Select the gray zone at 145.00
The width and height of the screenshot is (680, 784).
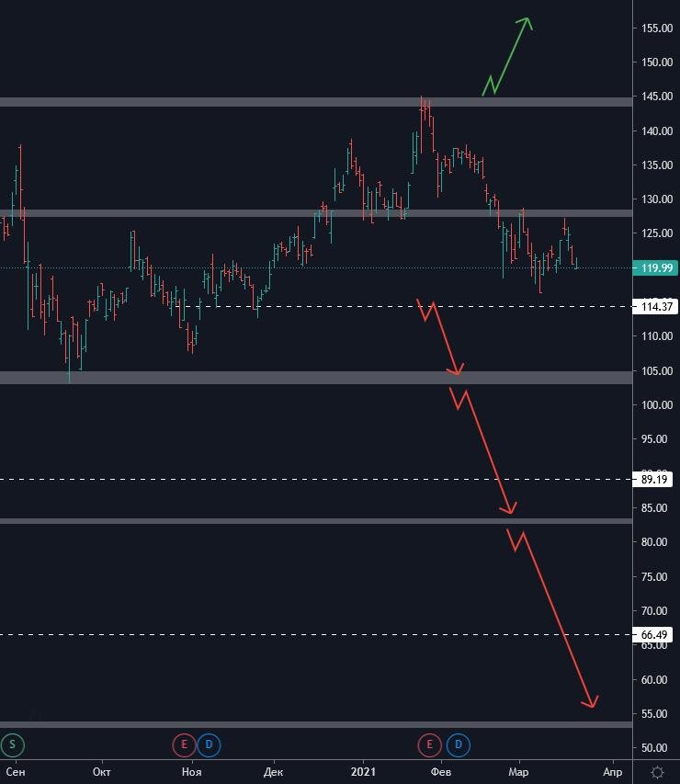click(316, 102)
